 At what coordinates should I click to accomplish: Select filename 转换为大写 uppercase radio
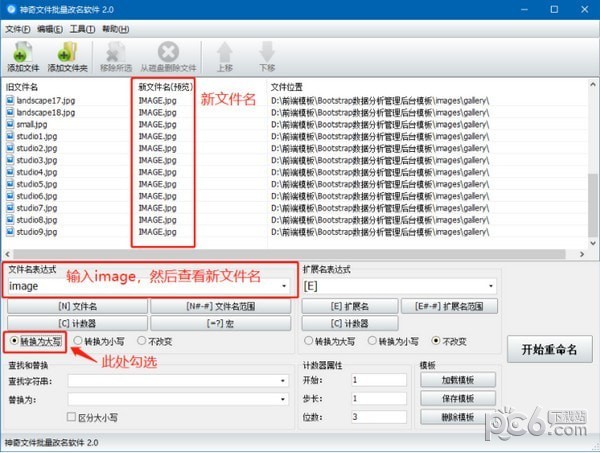coord(14,340)
